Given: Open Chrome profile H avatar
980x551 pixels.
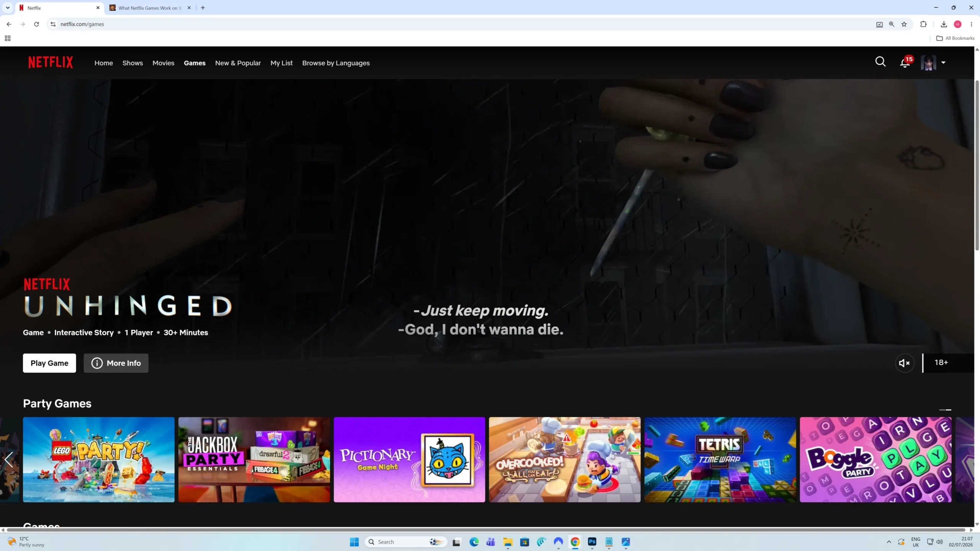Looking at the screenshot, I should (x=957, y=24).
